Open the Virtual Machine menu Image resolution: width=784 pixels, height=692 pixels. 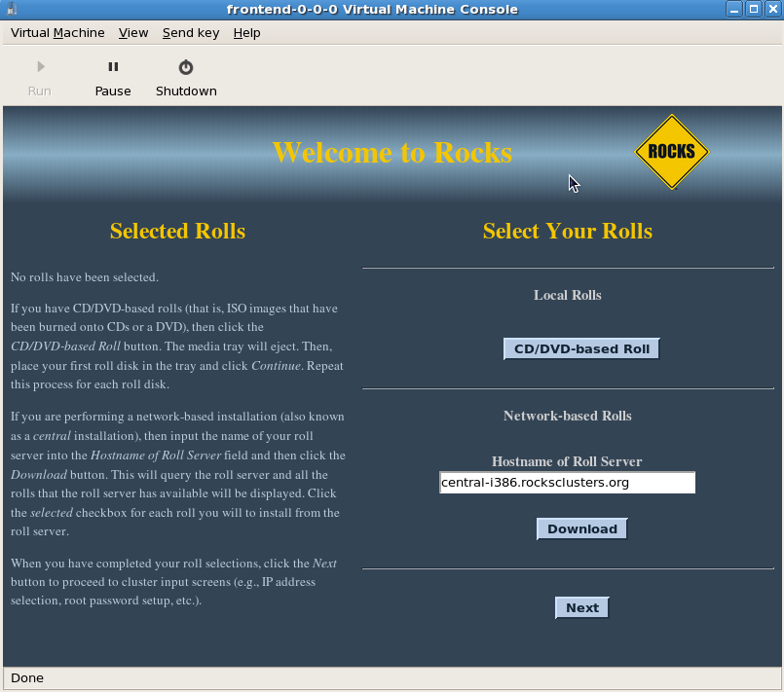(x=57, y=33)
